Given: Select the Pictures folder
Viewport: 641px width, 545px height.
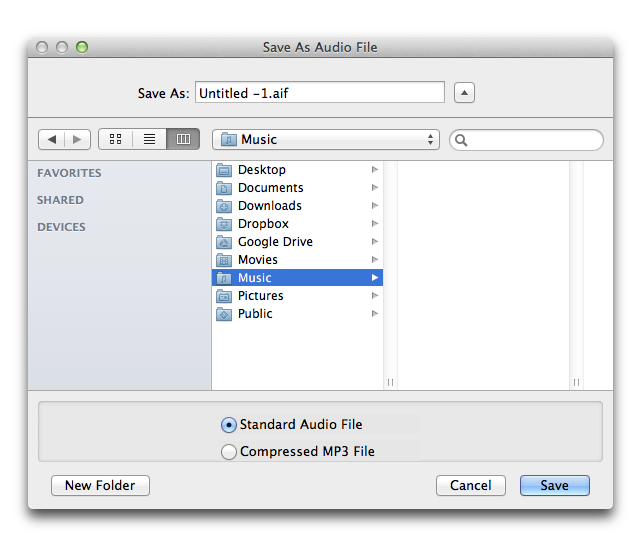Looking at the screenshot, I should (x=261, y=296).
